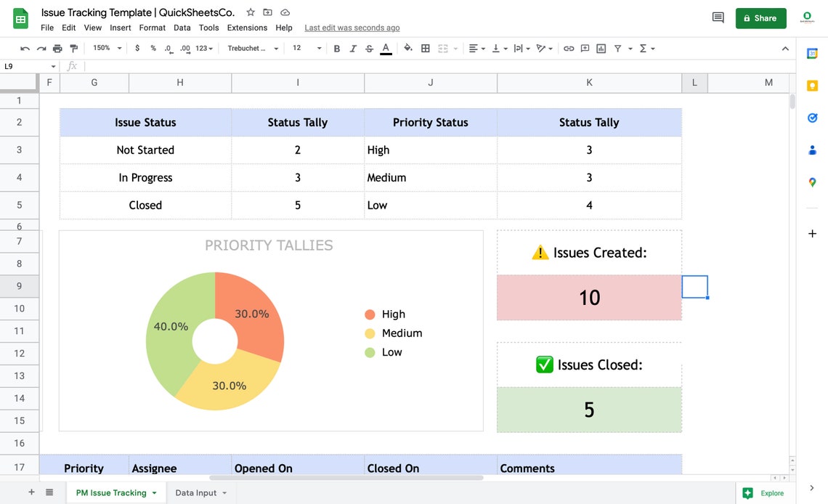Format as currency with dollar icon
This screenshot has width=828, height=504.
[137, 48]
